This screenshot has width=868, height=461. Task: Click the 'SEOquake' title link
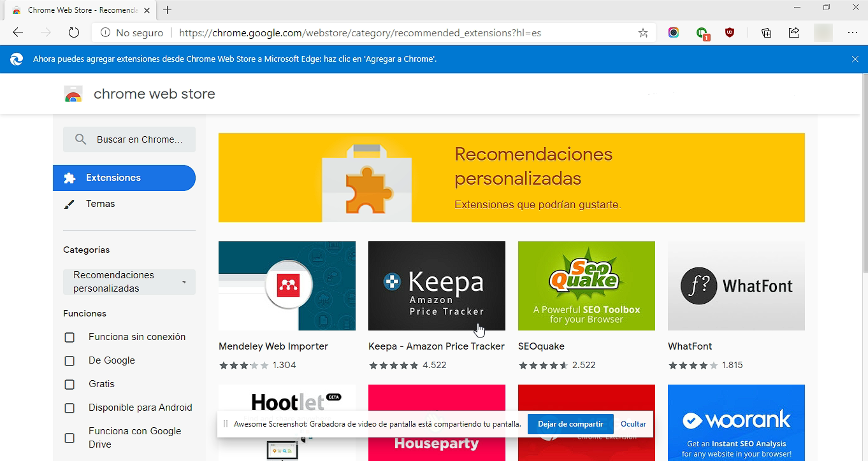541,346
